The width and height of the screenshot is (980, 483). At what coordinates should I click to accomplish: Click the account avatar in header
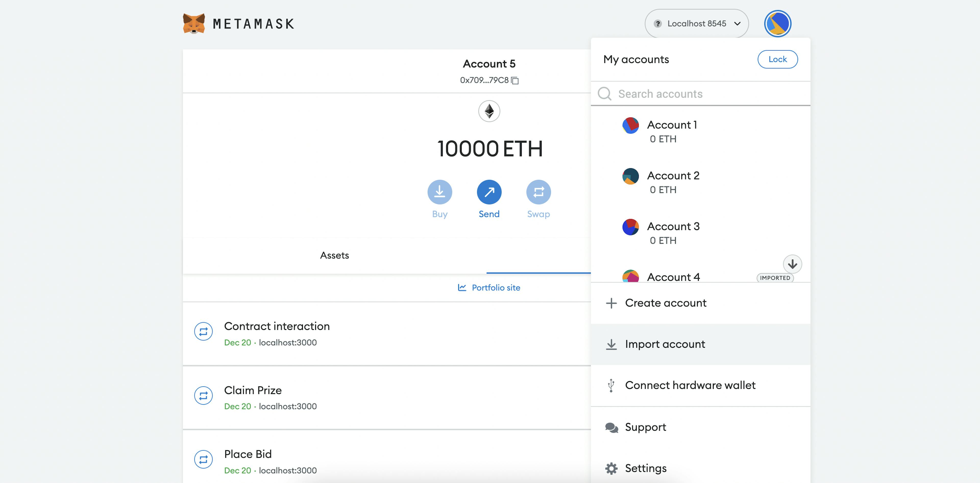(778, 23)
